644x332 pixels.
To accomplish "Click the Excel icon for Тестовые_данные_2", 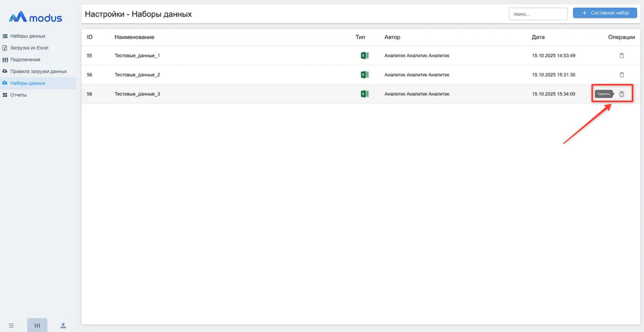I will pyautogui.click(x=365, y=75).
